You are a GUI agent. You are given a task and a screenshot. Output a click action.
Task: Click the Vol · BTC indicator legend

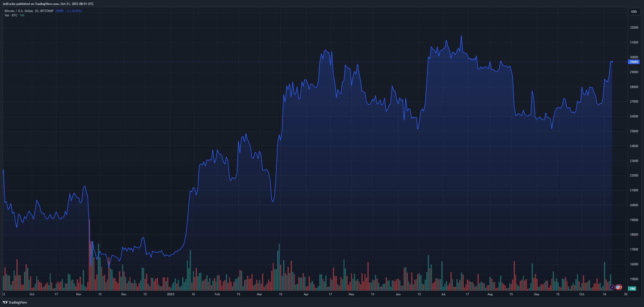(x=11, y=15)
